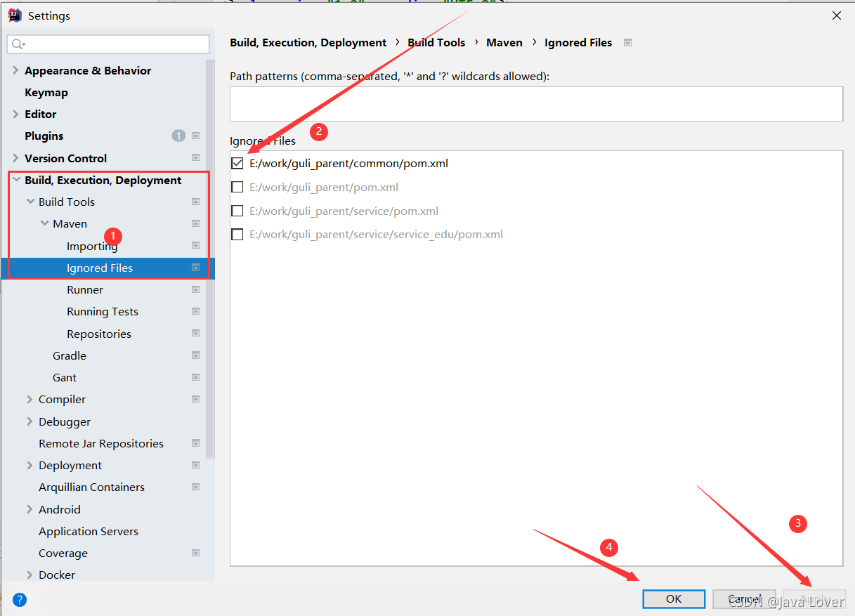The width and height of the screenshot is (855, 616).
Task: Click project-level icon beside Importing row
Action: click(x=196, y=246)
